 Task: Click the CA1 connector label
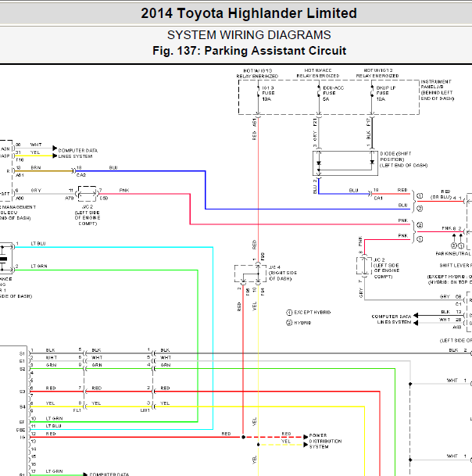(378, 199)
